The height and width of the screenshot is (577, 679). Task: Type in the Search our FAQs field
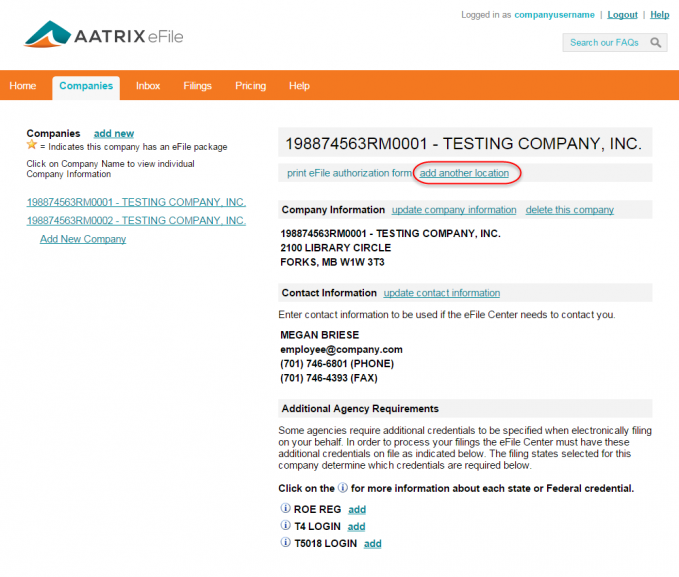pos(604,43)
